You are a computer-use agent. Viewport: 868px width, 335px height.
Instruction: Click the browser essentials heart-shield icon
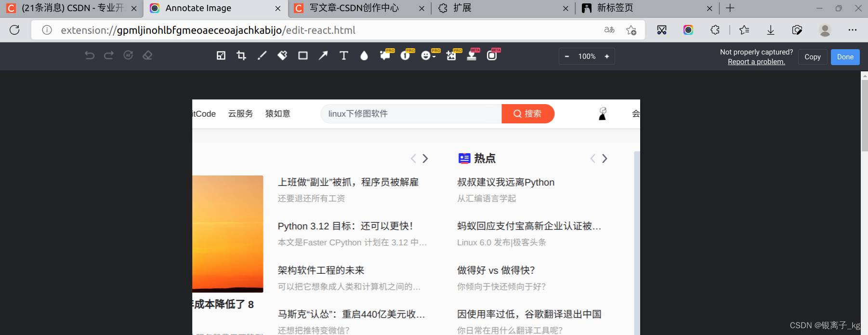(x=797, y=30)
